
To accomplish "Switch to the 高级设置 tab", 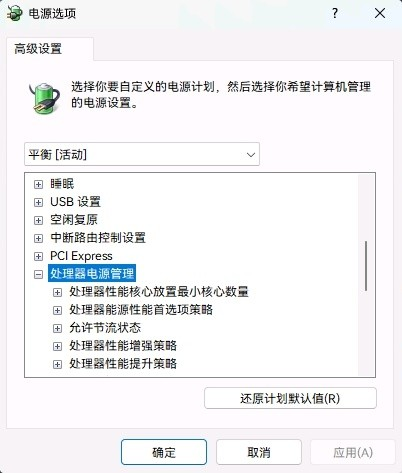I will 38,49.
